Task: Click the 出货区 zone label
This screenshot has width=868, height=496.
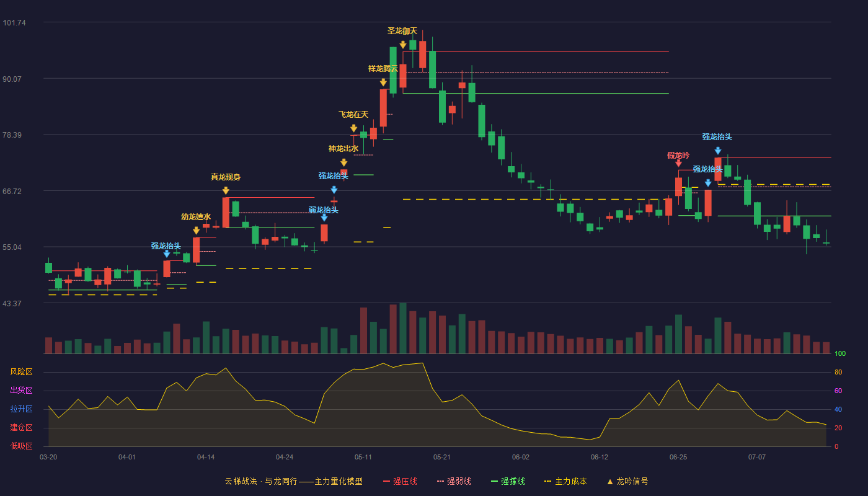Action: tap(21, 391)
